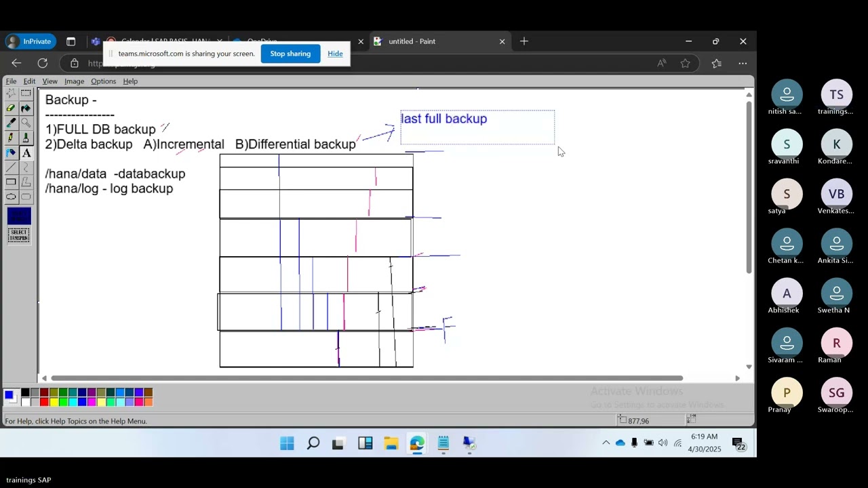This screenshot has height=488, width=868.
Task: Open the Edit menu
Action: (x=29, y=81)
